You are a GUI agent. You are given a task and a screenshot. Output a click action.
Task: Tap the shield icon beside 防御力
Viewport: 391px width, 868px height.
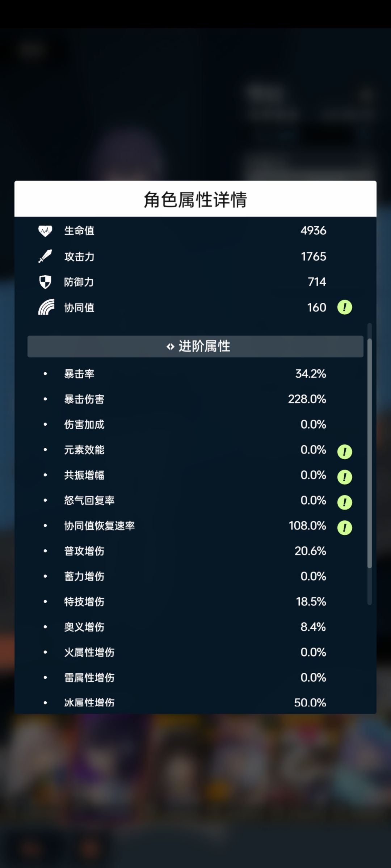45,282
